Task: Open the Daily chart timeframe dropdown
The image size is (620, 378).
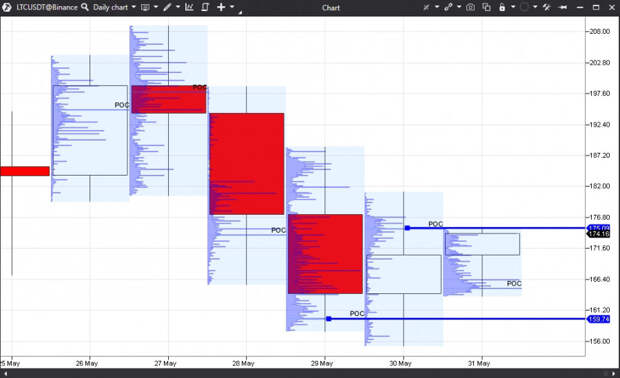Action: coord(114,7)
